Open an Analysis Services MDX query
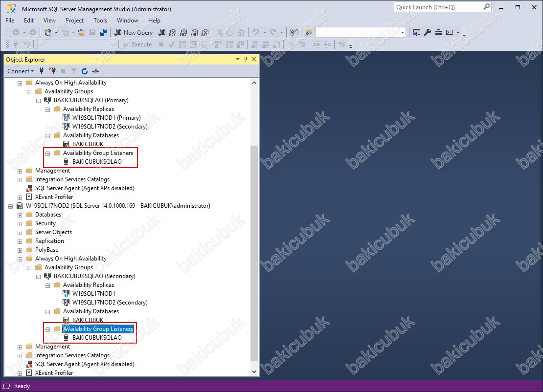Screen dimensions: 543x392 (x=172, y=32)
